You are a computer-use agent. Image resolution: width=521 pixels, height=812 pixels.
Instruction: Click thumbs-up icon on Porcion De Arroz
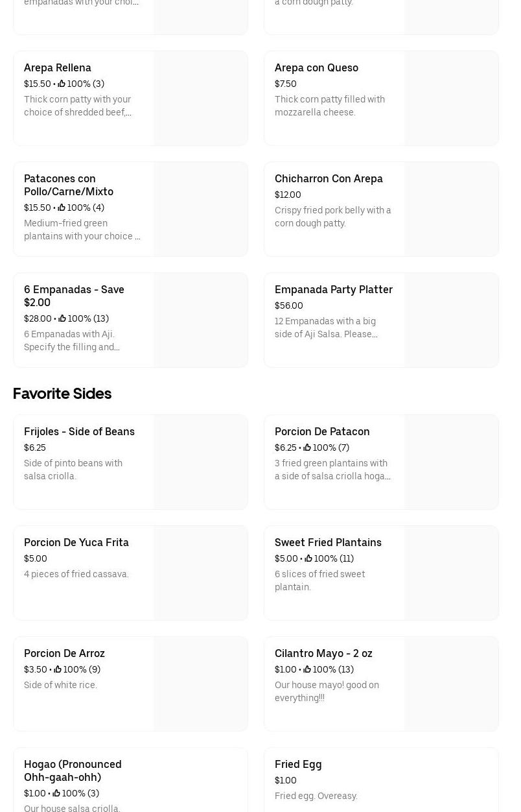[58, 669]
